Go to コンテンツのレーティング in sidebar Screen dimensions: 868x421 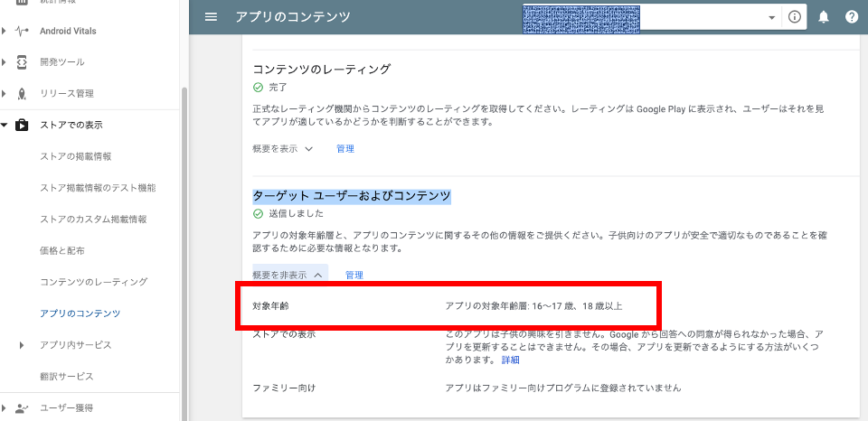tap(94, 282)
